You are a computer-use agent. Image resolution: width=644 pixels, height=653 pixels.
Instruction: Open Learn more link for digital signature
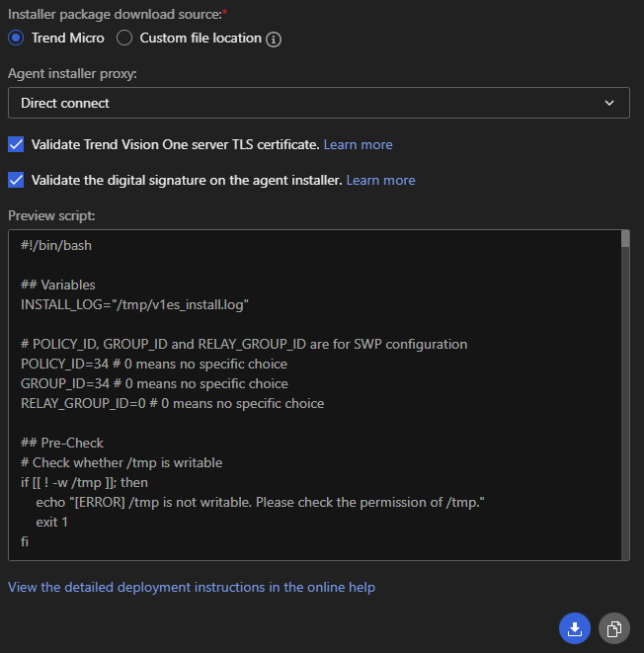click(x=380, y=180)
